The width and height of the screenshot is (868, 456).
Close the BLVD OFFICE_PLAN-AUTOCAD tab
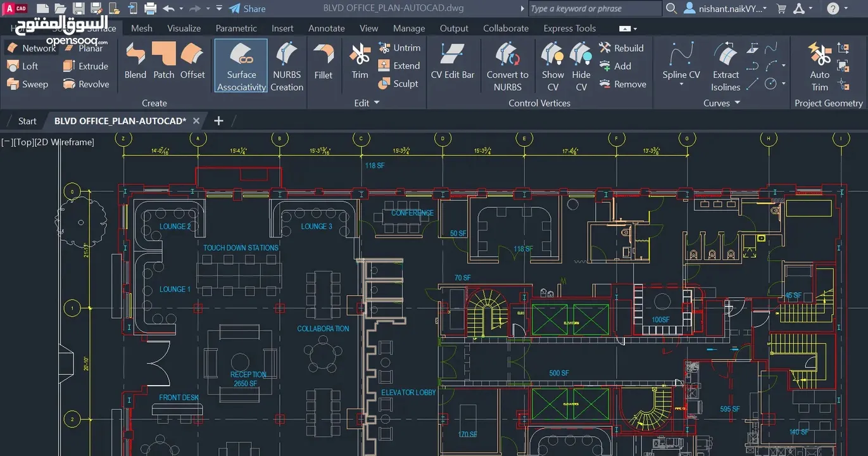click(x=196, y=121)
